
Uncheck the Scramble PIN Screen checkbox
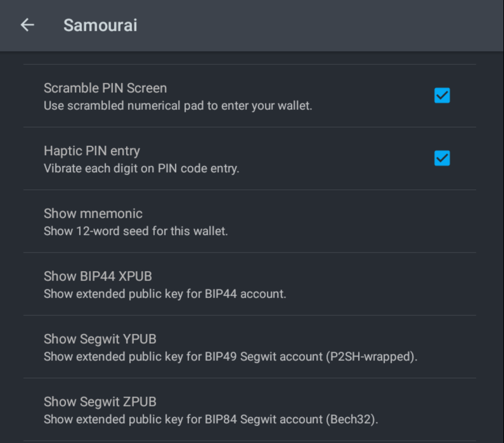pos(442,95)
